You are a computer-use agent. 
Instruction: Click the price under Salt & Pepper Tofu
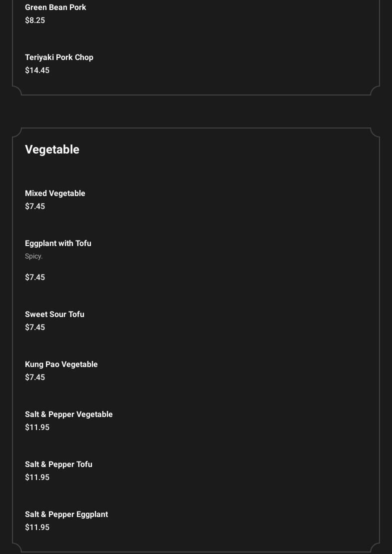37,477
